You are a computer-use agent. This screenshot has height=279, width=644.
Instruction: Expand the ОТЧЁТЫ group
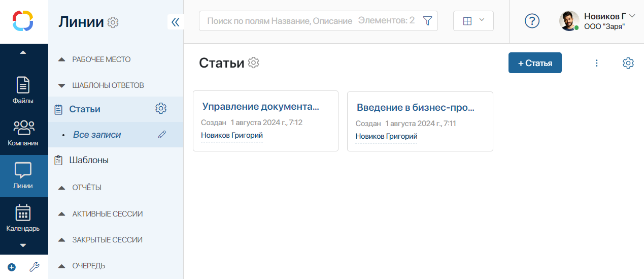click(x=80, y=188)
